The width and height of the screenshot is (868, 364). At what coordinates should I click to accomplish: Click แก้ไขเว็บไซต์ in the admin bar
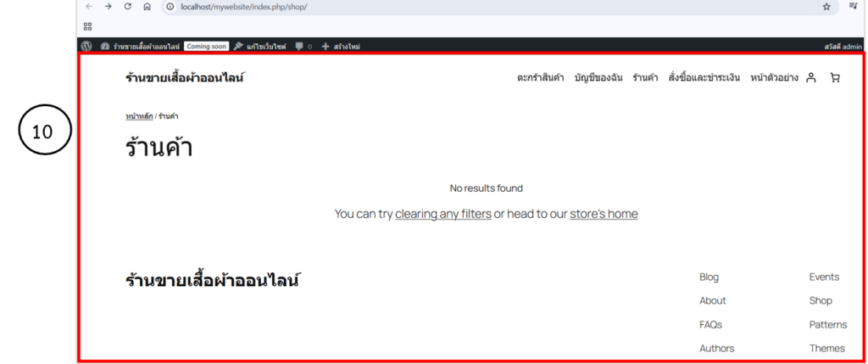pos(261,46)
